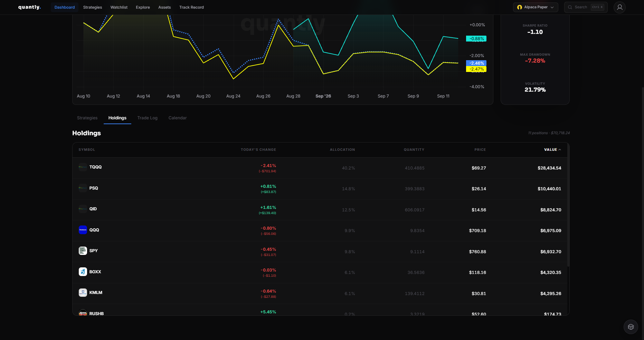The image size is (644, 340).
Task: Open the Dashboard nav item
Action: click(x=65, y=7)
